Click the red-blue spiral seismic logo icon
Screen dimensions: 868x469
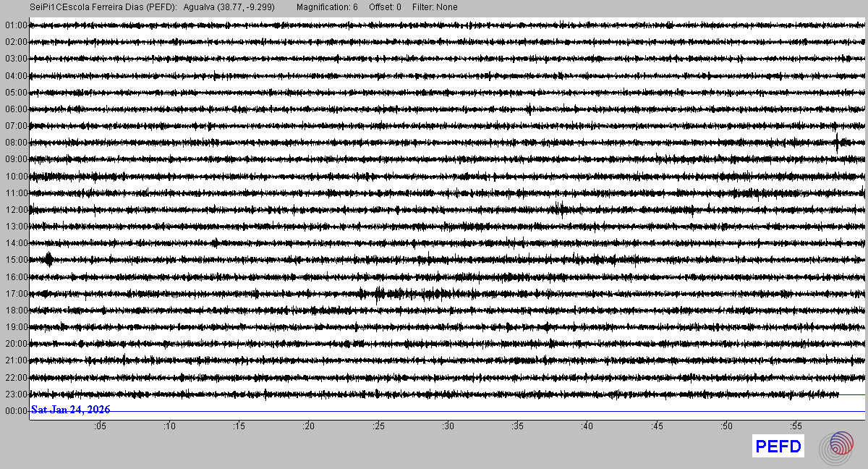pos(841,447)
